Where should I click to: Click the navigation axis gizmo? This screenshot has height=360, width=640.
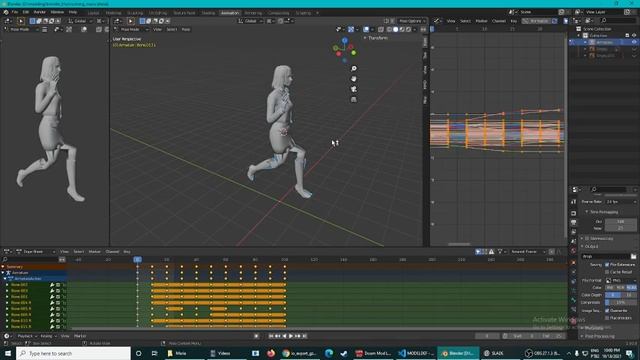point(344,50)
